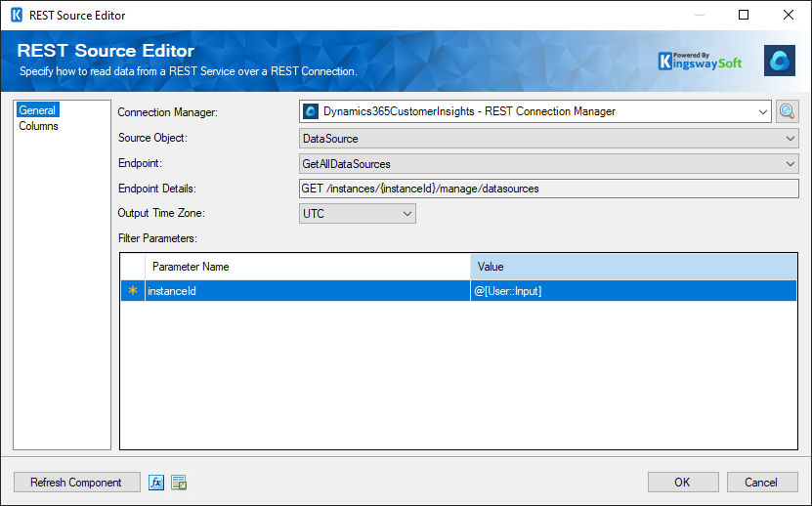Click the KingswaySoft logo
The image size is (812, 506).
point(700,62)
